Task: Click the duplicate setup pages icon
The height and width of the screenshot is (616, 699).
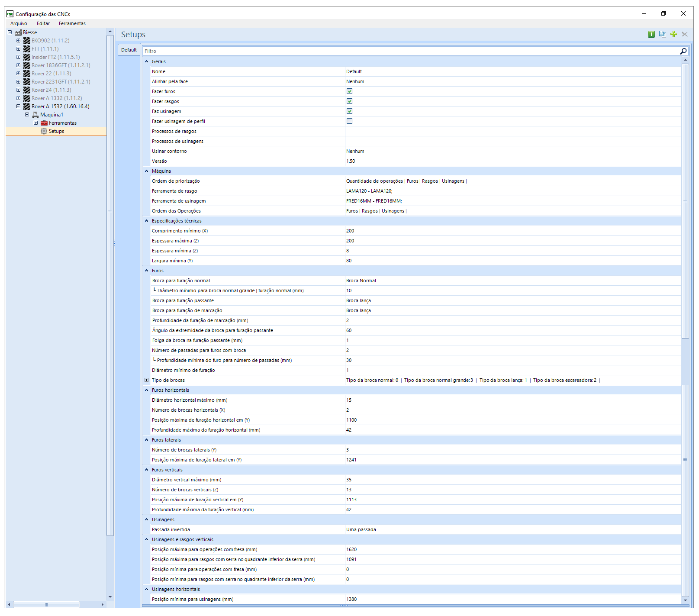Action: click(662, 34)
